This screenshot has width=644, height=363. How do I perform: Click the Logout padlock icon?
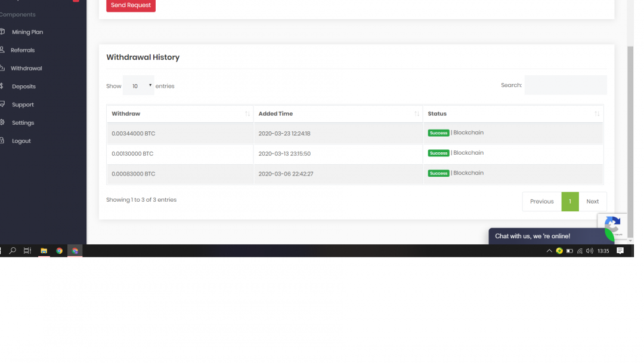click(x=2, y=141)
